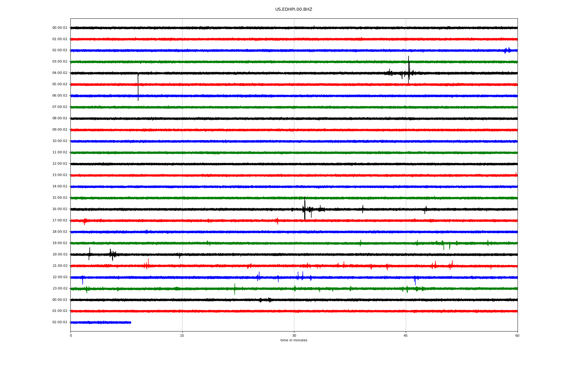Screen dimensions: 588x368
Task: Pick the 14:00:02 time label
Action: click(60, 186)
